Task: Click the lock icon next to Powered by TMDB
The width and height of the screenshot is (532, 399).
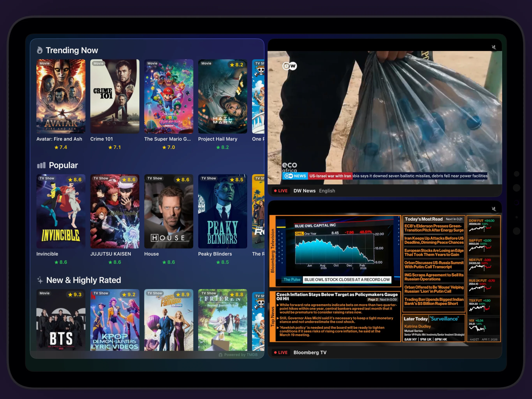Action: pyautogui.click(x=220, y=355)
